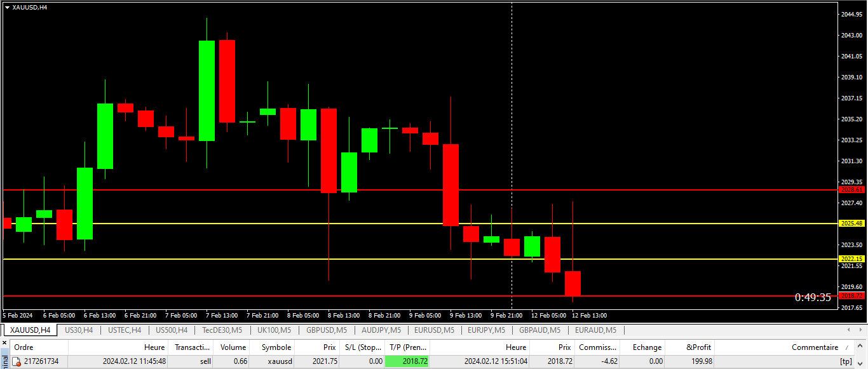Switch to the US500,H4 chart tab
The width and height of the screenshot is (868, 369).
click(x=172, y=330)
